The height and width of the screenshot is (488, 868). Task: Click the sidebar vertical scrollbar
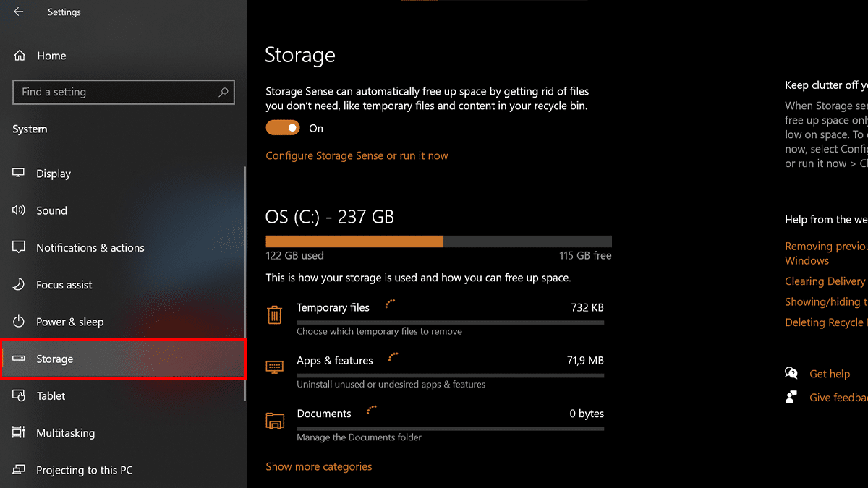[x=245, y=282]
